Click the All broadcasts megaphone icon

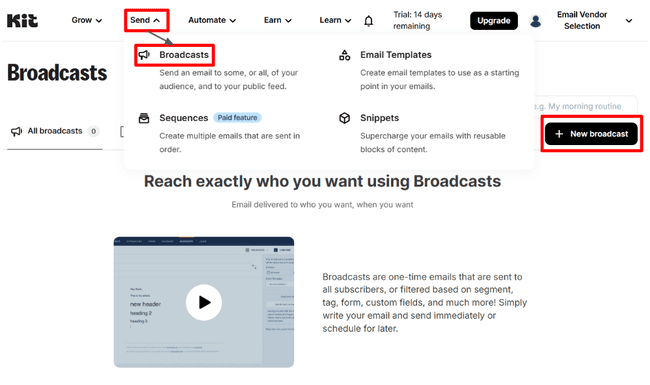(x=17, y=131)
